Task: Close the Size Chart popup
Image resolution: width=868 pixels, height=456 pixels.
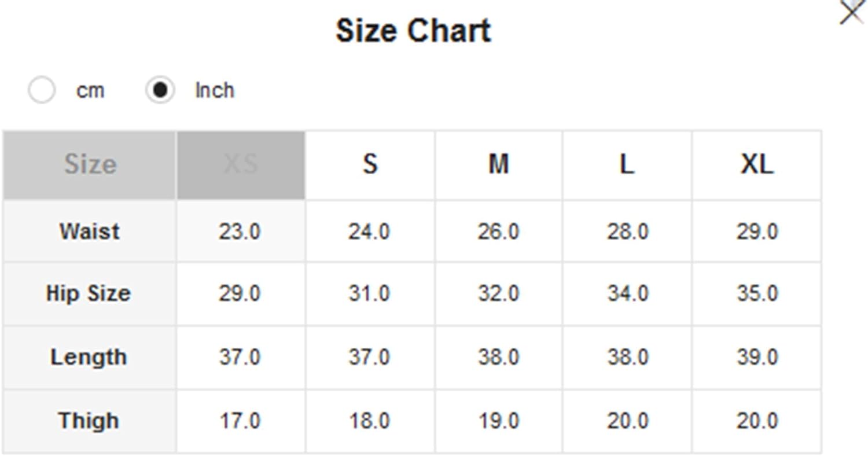Action: pos(851,12)
